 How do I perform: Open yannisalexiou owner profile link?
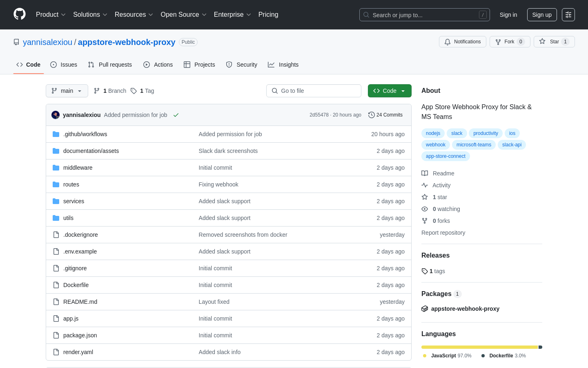coord(47,42)
